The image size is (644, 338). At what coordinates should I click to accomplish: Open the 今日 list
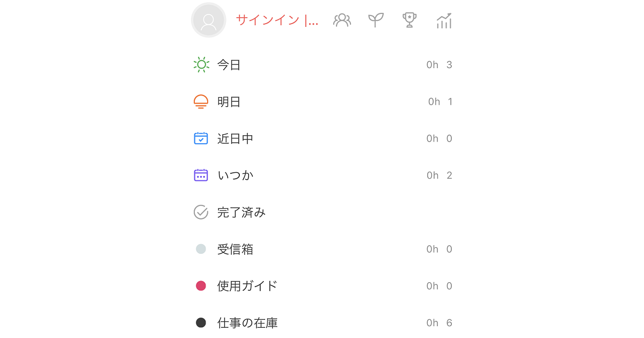322,65
